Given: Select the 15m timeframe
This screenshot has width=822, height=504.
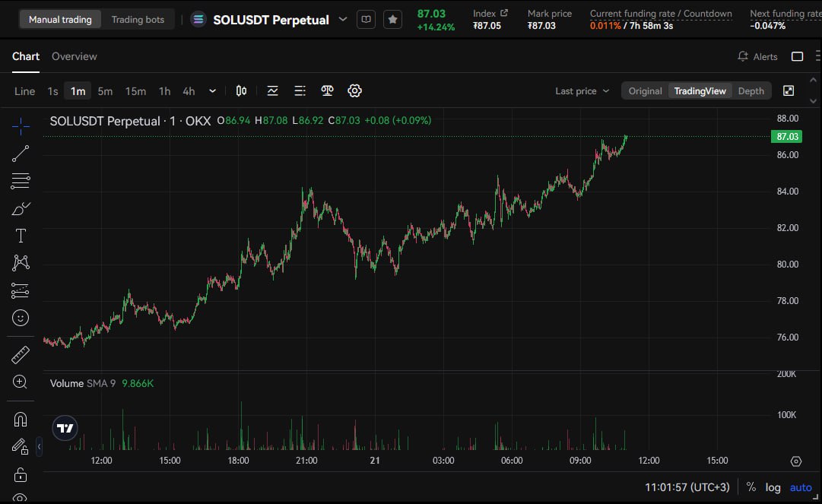Looking at the screenshot, I should pyautogui.click(x=135, y=91).
